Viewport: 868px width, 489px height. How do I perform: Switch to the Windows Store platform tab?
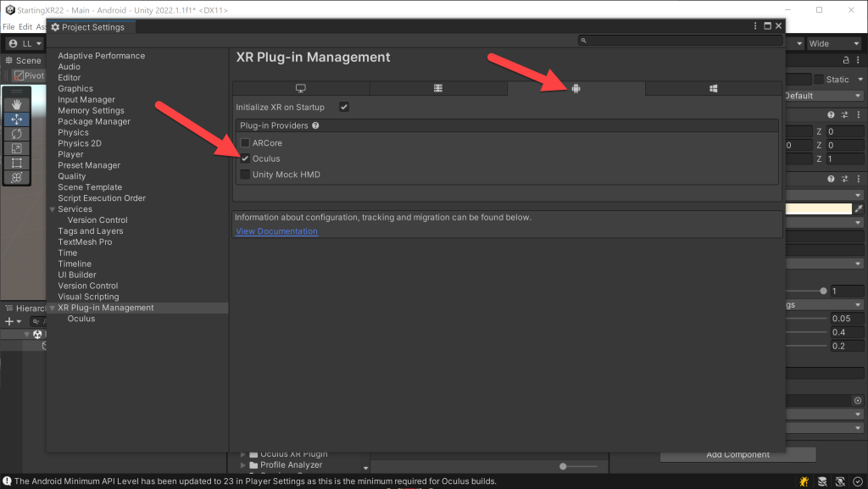point(714,88)
